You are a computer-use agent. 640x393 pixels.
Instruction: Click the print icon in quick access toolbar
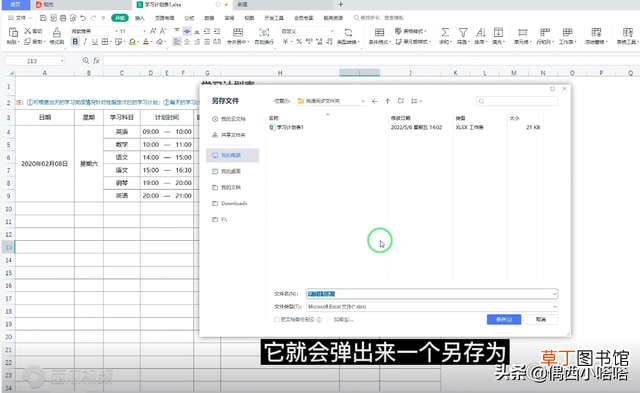[x=63, y=18]
